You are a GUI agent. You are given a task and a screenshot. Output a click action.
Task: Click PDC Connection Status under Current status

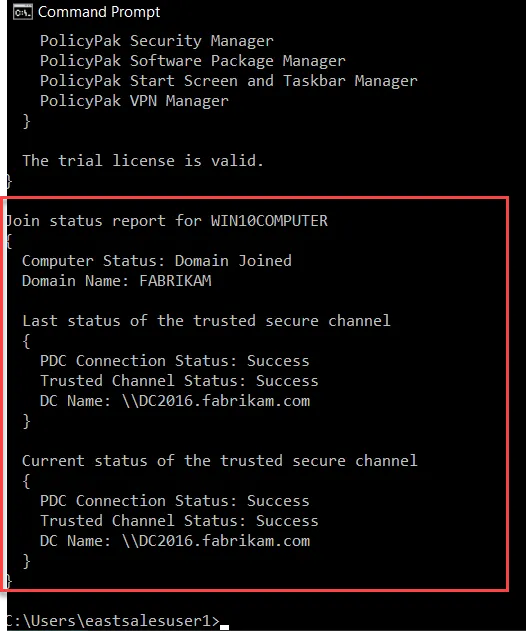(175, 501)
